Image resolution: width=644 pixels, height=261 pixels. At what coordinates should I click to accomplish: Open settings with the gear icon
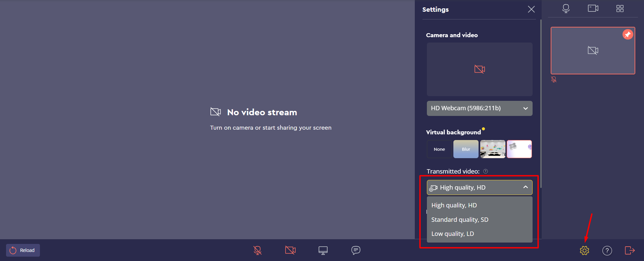[584, 250]
